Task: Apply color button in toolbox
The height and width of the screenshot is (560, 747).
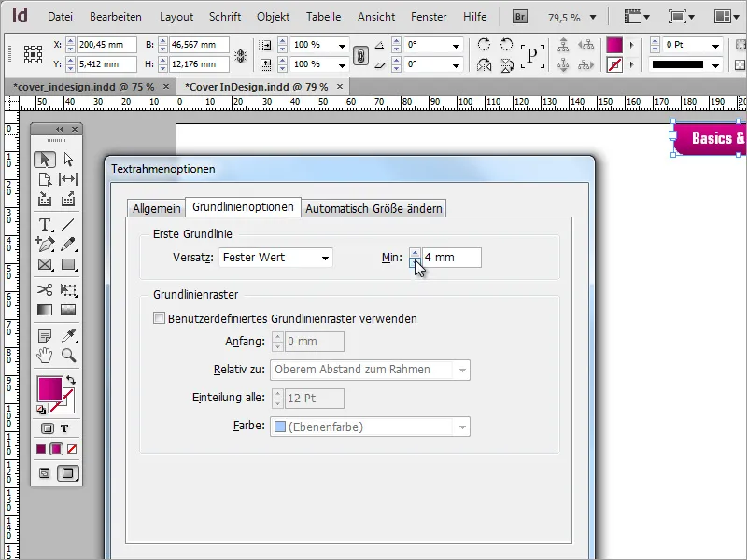Action: tap(41, 449)
